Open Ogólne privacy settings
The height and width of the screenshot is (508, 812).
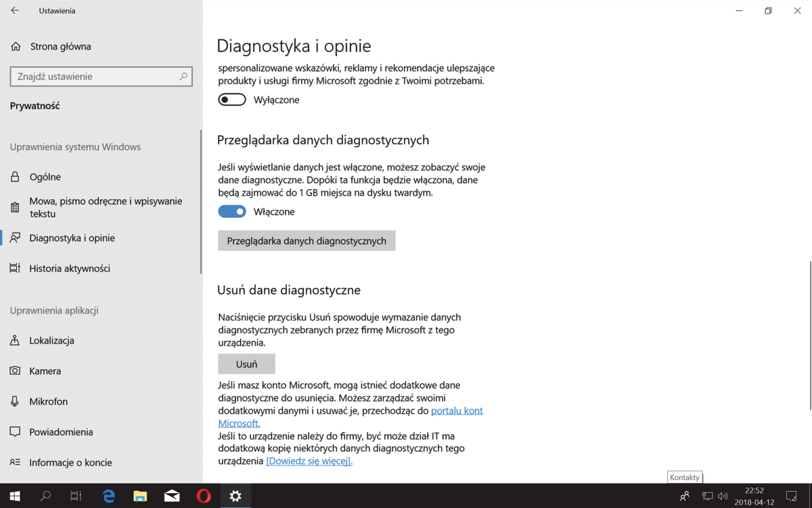pyautogui.click(x=45, y=177)
